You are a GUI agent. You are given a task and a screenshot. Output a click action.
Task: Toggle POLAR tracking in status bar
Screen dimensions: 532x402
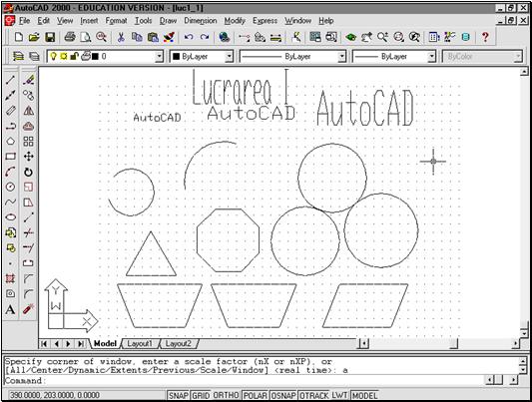pos(256,395)
